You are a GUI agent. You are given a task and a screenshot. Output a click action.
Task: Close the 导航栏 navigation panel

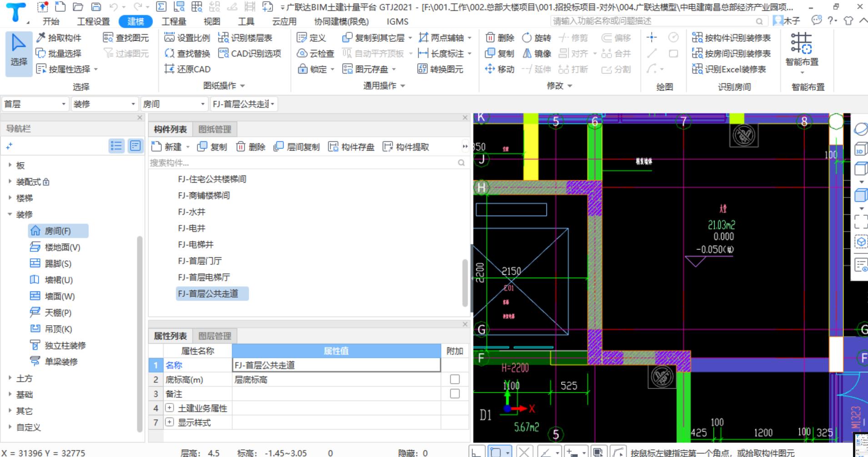click(x=140, y=118)
